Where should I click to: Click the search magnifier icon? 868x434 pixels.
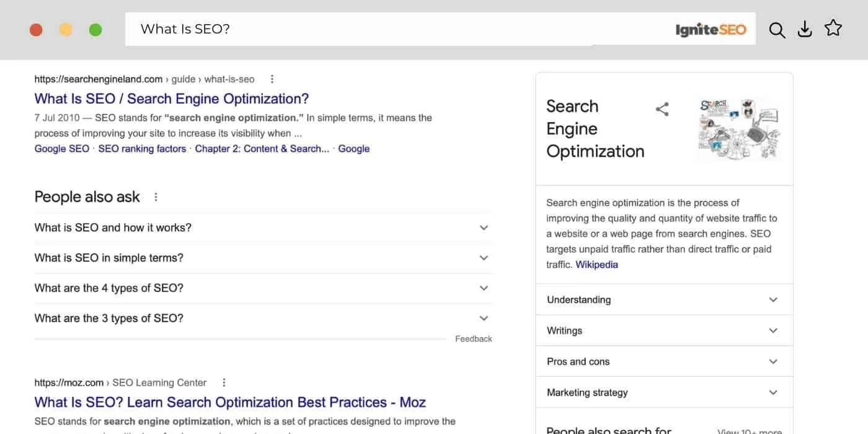(777, 30)
